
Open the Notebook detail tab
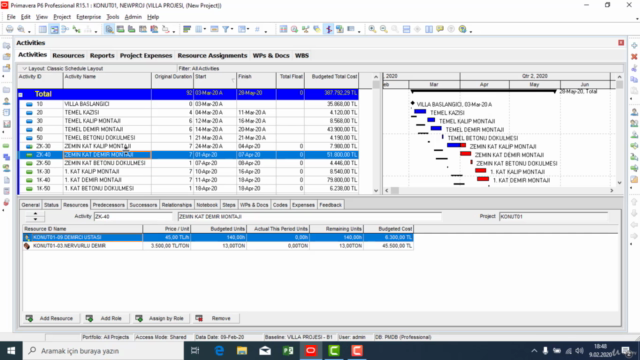click(x=207, y=205)
